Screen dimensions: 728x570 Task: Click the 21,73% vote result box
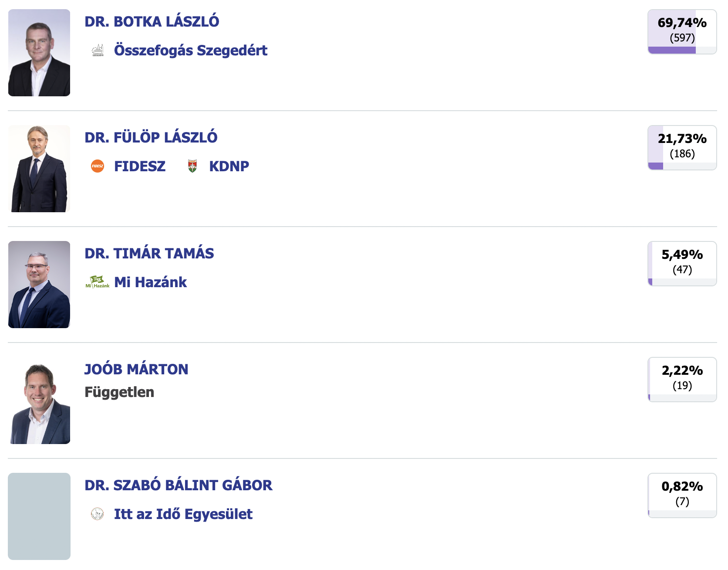click(682, 148)
